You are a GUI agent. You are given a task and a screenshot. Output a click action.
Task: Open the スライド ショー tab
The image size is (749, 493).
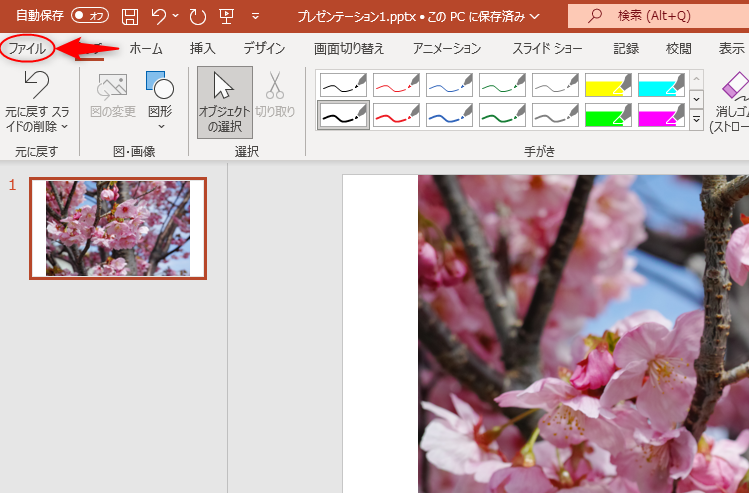547,48
